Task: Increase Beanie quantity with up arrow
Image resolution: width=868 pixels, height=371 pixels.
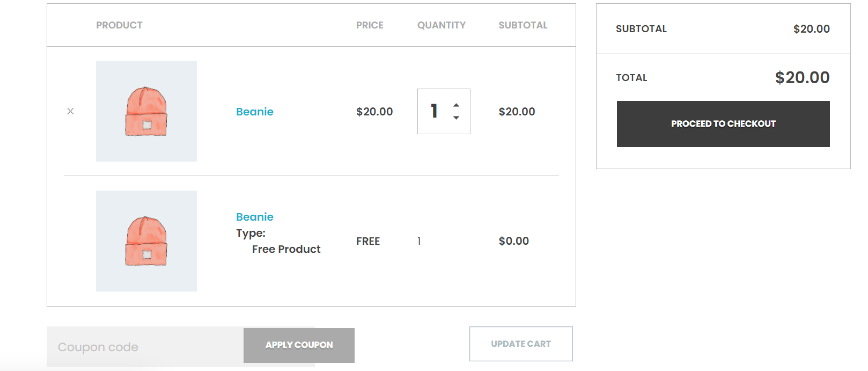Action: (456, 105)
